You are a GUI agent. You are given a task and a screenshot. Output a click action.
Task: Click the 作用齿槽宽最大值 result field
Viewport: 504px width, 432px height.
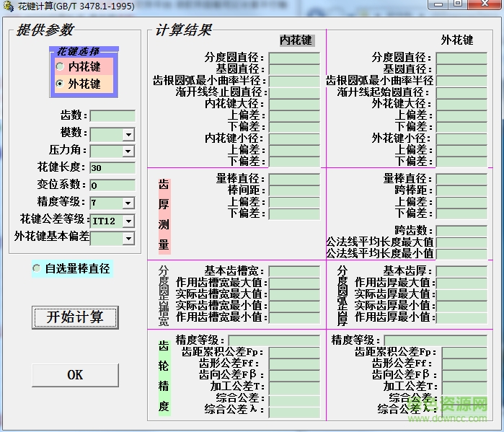[x=294, y=283]
